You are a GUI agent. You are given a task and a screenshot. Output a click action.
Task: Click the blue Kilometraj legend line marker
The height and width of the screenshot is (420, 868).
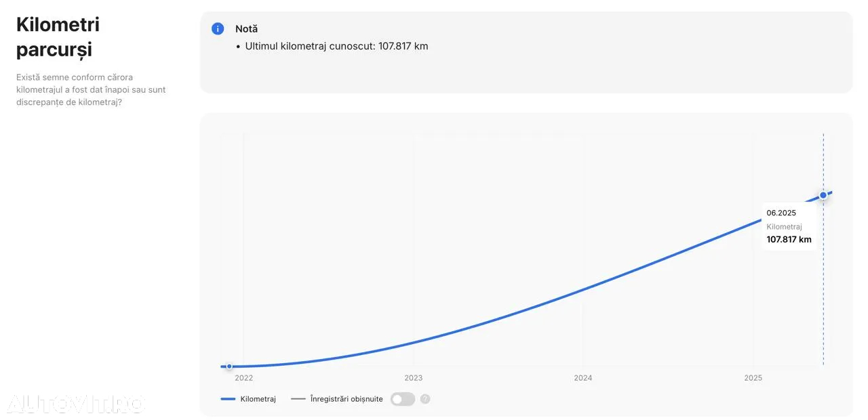point(228,399)
